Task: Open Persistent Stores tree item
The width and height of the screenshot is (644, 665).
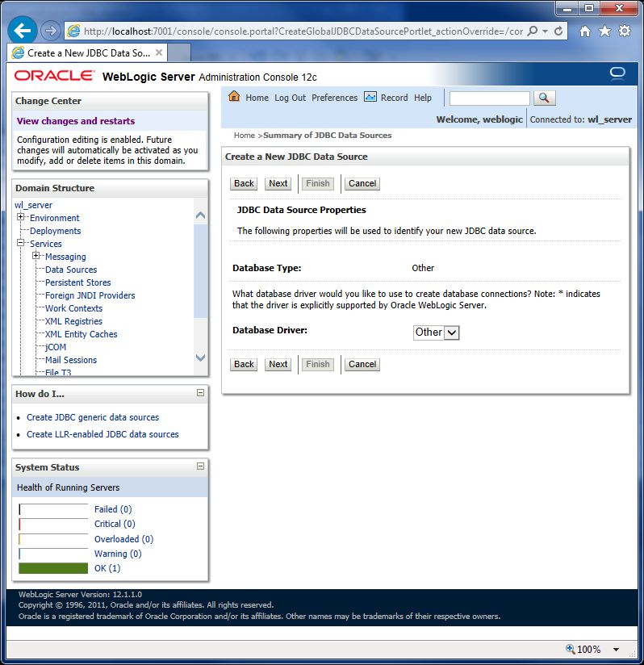Action: (x=78, y=282)
